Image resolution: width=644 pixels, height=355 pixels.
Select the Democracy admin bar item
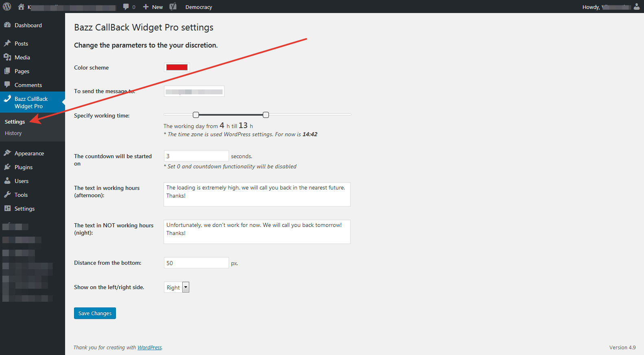[199, 7]
